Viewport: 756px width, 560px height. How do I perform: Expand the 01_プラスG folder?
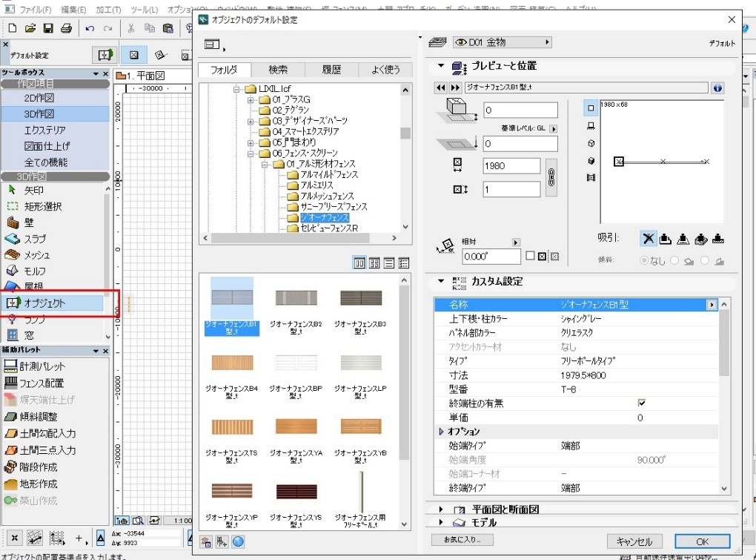coord(251,100)
